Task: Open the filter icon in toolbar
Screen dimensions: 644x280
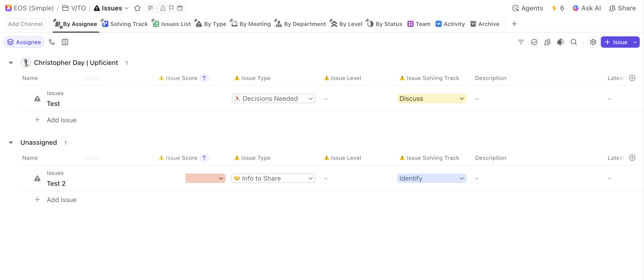Action: (521, 42)
